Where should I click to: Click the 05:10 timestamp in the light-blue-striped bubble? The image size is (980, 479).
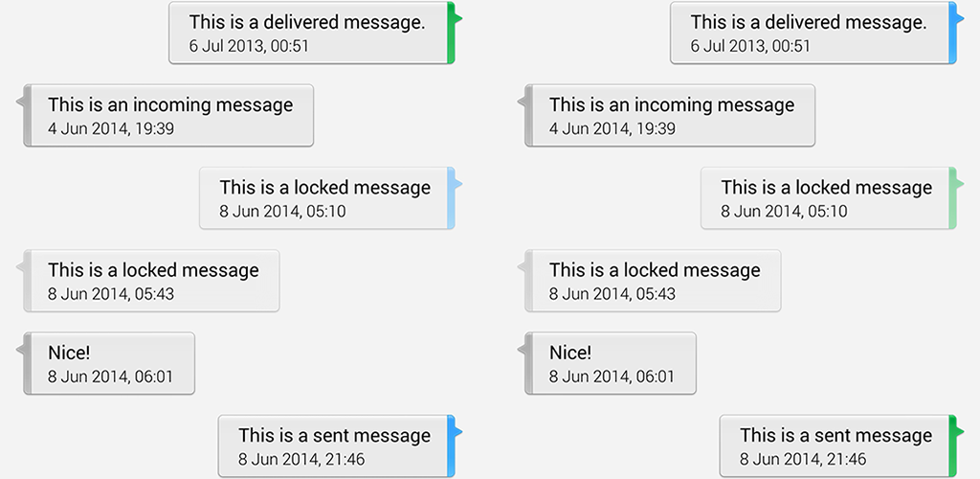pyautogui.click(x=282, y=212)
